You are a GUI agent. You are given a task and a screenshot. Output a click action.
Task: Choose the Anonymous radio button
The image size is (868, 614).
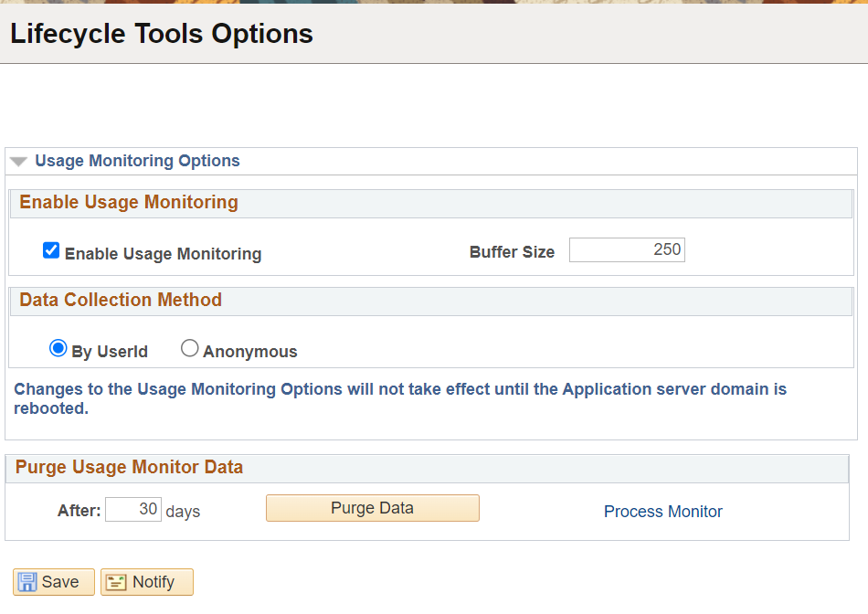[190, 348]
